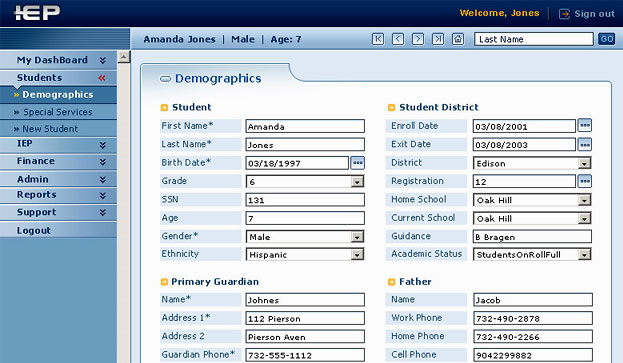Viewport: 623px width, 363px height.
Task: Expand the Reports menu section
Action: point(103,195)
